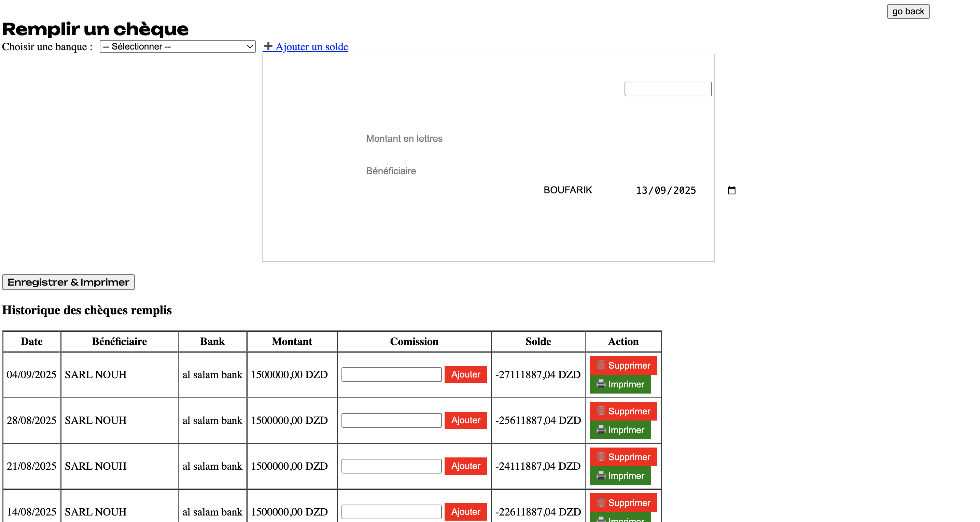Click Ajouter in the 28/08/2025 row
The image size is (980, 522).
(465, 420)
